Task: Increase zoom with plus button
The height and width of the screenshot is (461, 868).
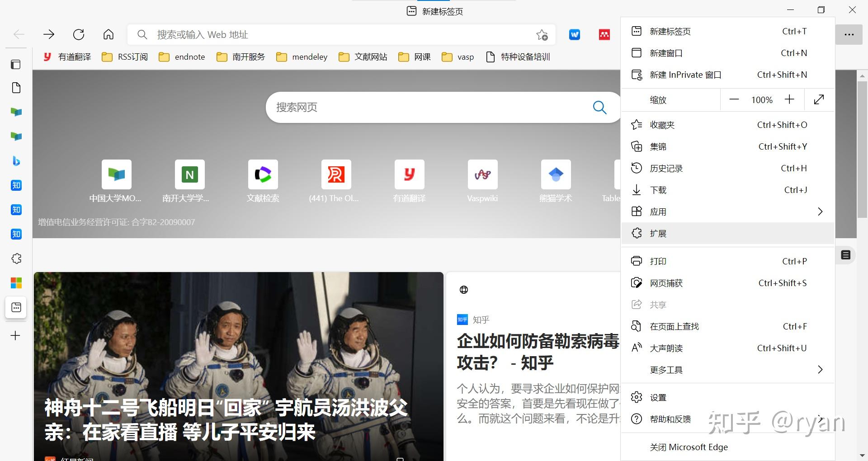Action: click(x=789, y=99)
